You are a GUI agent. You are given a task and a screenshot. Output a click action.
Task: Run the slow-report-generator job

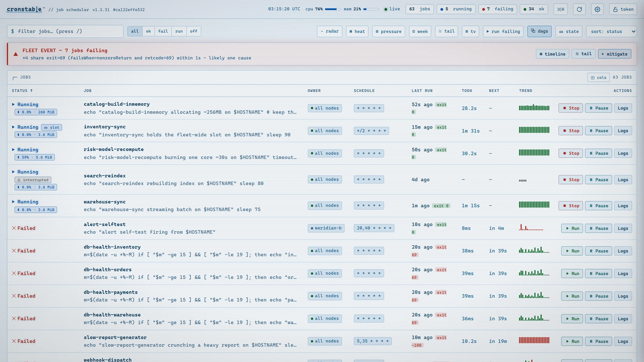(x=572, y=341)
